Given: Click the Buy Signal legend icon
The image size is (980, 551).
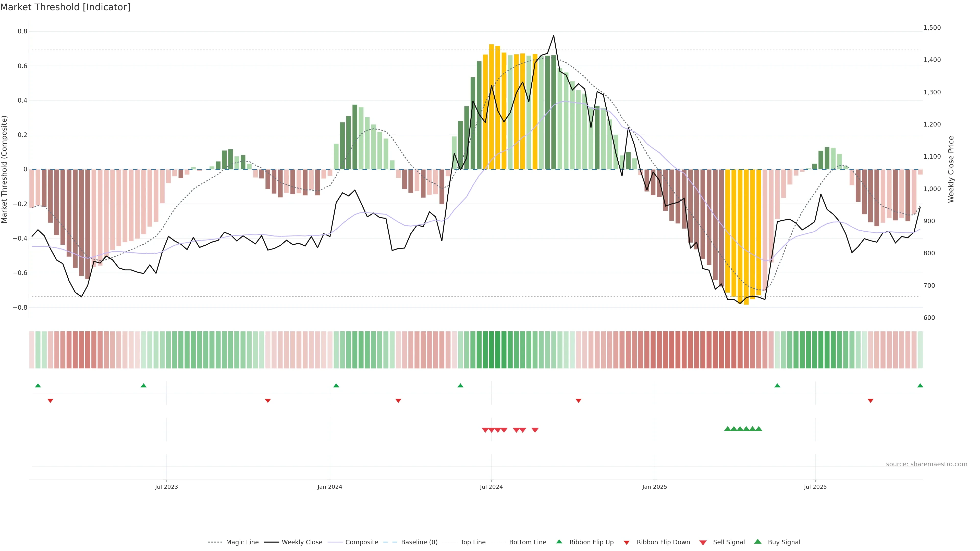Looking at the screenshot, I should (758, 542).
